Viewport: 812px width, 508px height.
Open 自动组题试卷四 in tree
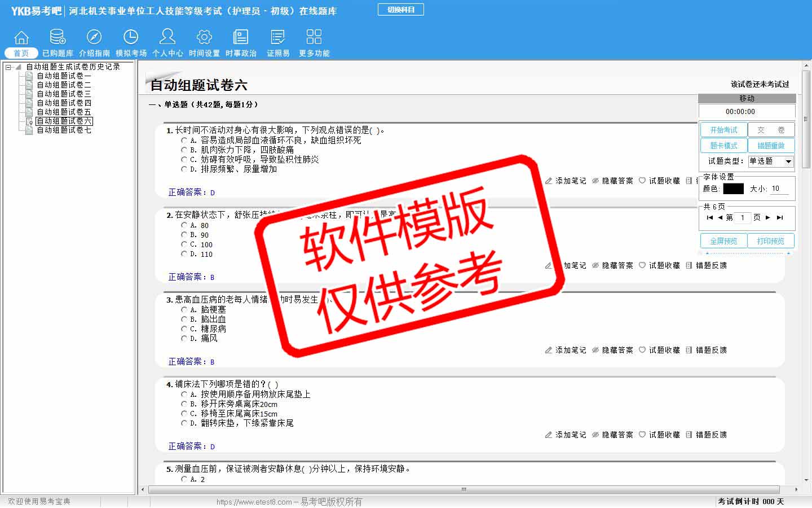[x=64, y=103]
